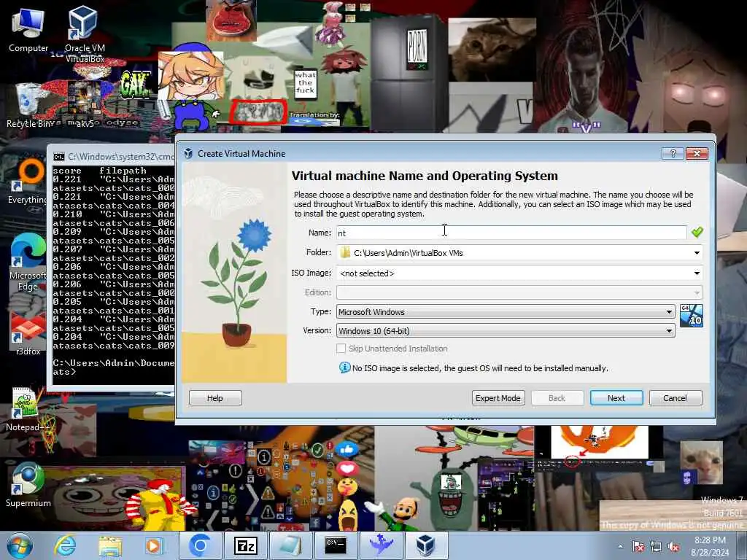Click the Windows 10 64-bit OS type icon
Screen dimensions: 747x560
pyautogui.click(x=692, y=316)
